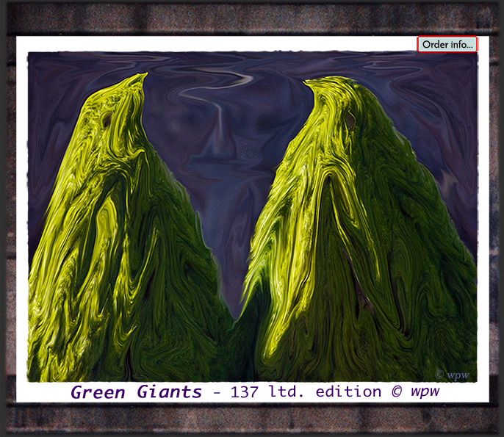Click the left bird's eye

107,119
